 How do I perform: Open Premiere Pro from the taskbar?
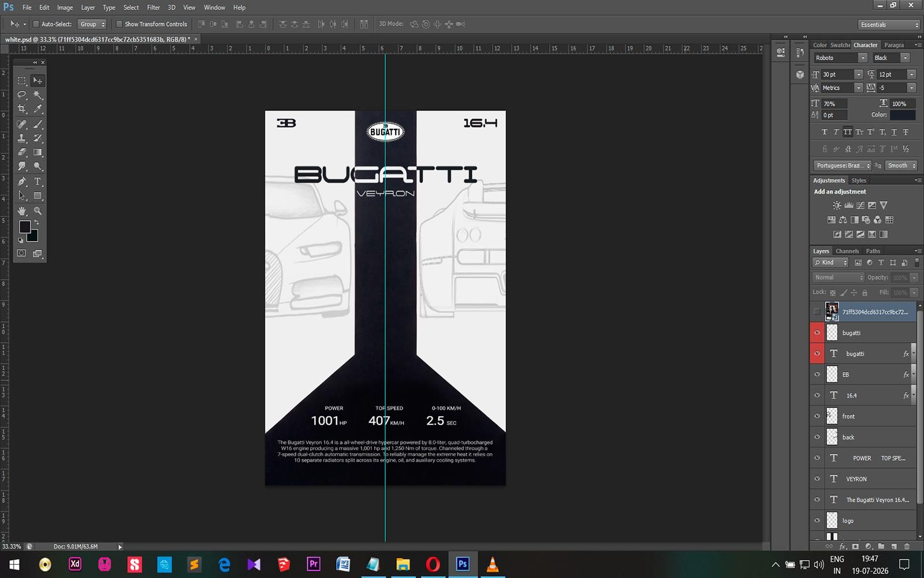click(314, 564)
